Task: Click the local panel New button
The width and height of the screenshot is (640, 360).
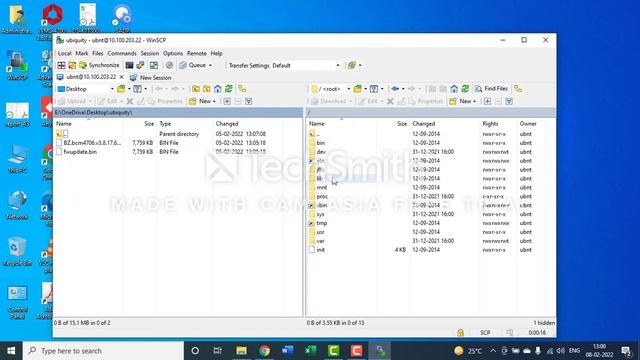Action: pos(202,101)
